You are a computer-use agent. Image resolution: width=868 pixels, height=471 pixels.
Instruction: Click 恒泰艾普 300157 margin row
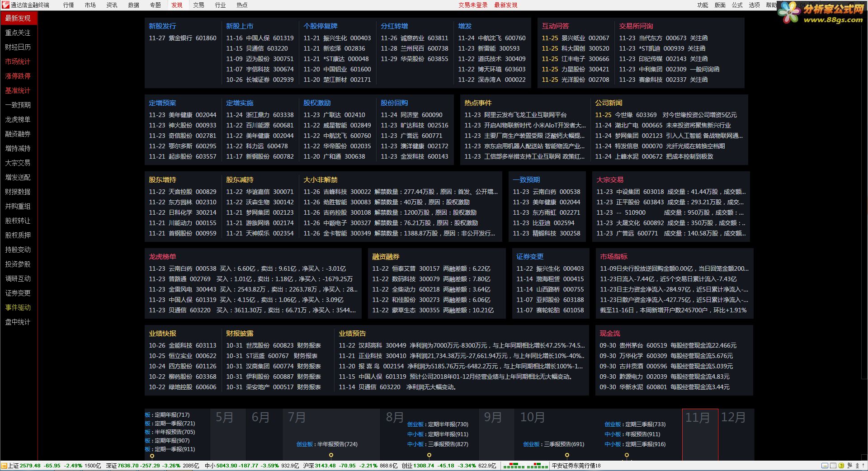[x=431, y=269]
